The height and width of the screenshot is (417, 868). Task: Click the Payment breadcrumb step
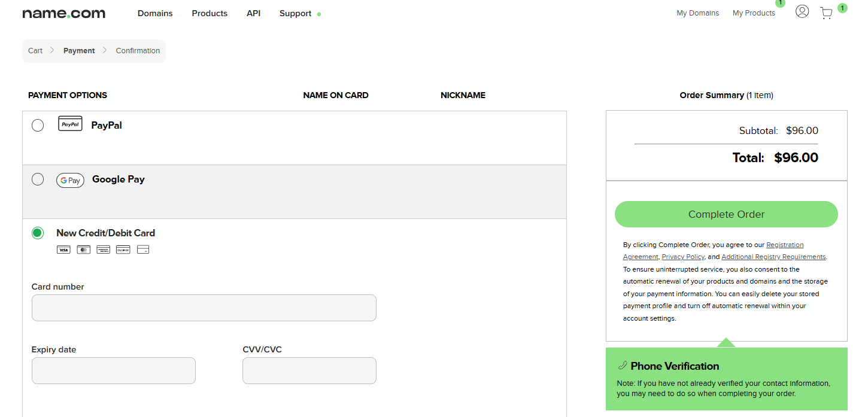pos(79,51)
